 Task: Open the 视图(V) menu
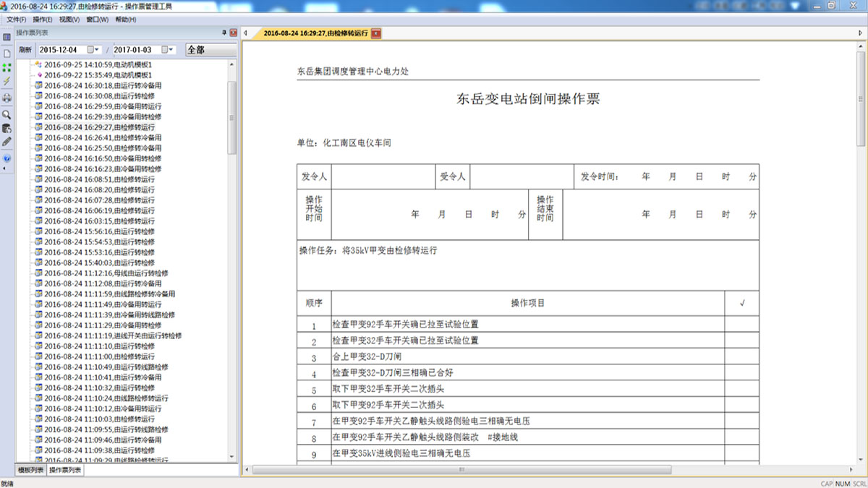(69, 20)
